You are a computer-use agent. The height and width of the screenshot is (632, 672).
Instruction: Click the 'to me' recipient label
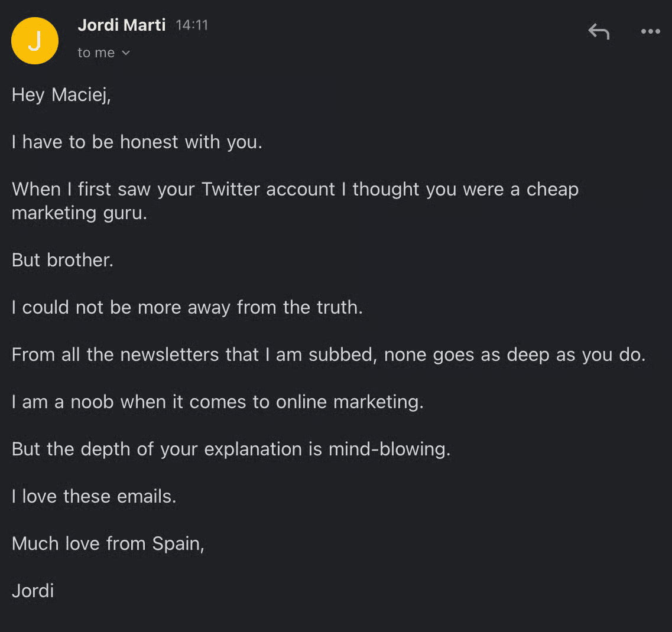pos(96,53)
